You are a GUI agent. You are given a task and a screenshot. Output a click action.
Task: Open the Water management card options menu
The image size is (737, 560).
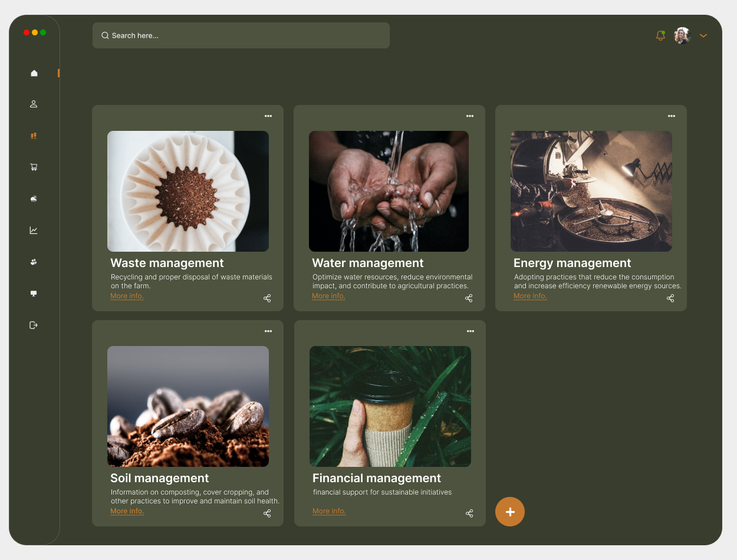(470, 116)
